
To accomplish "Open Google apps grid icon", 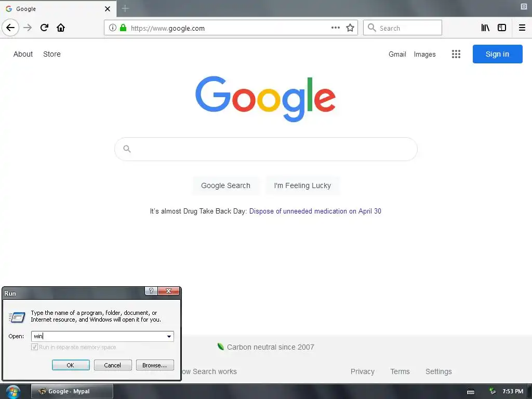I will pos(456,54).
